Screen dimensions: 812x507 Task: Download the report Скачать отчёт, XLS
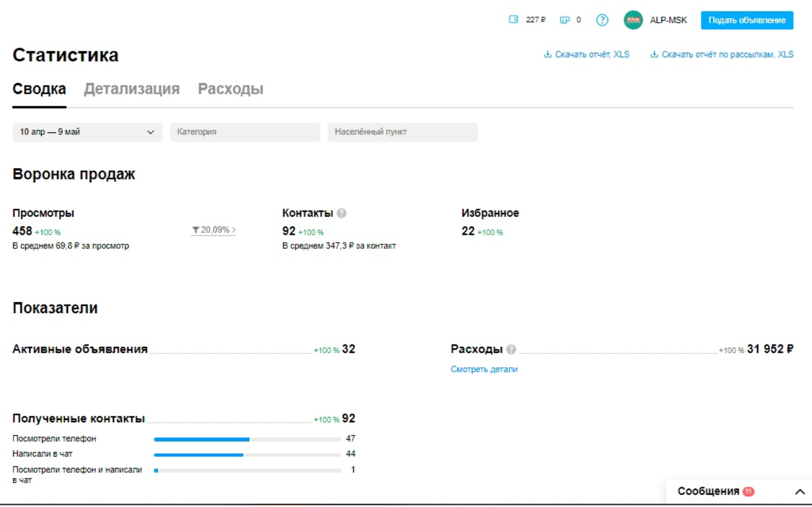click(592, 54)
